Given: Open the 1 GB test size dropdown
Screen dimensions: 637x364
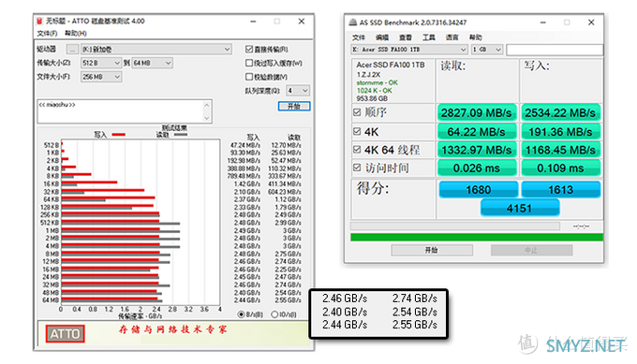Looking at the screenshot, I should click(x=487, y=50).
